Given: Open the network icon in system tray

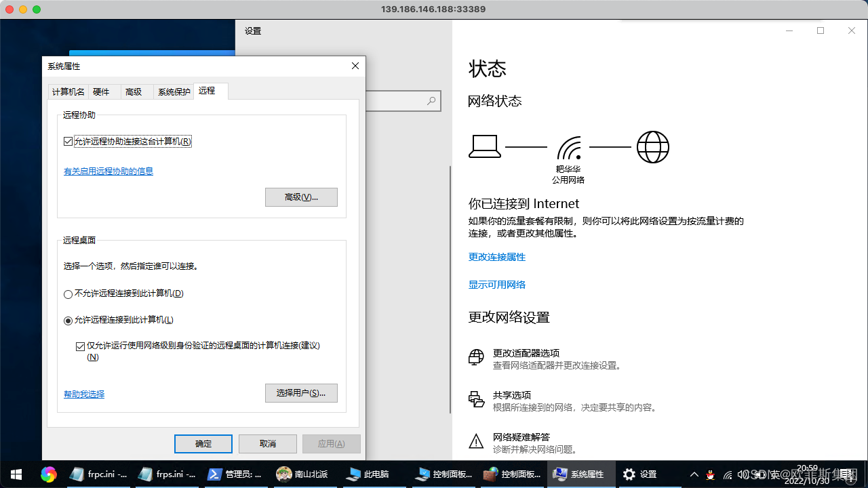Looking at the screenshot, I should [727, 474].
